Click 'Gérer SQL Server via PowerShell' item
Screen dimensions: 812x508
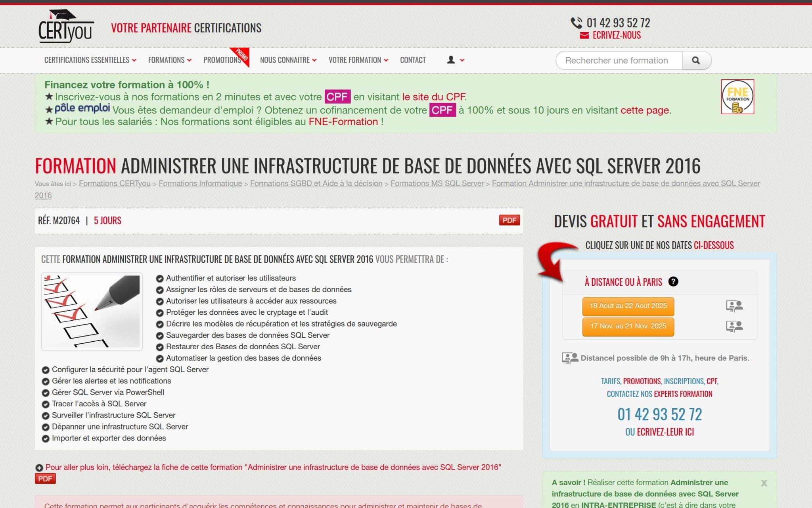(x=108, y=393)
